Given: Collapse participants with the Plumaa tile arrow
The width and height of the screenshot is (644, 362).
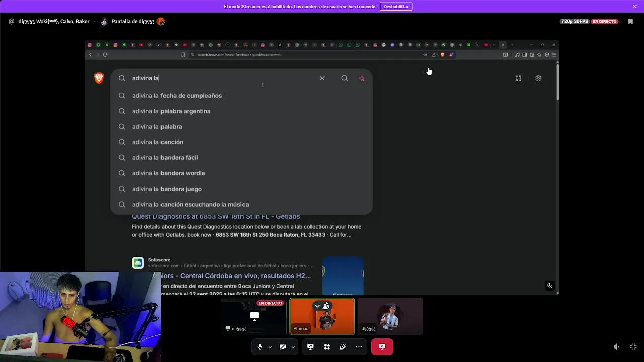Looking at the screenshot, I should (x=317, y=306).
